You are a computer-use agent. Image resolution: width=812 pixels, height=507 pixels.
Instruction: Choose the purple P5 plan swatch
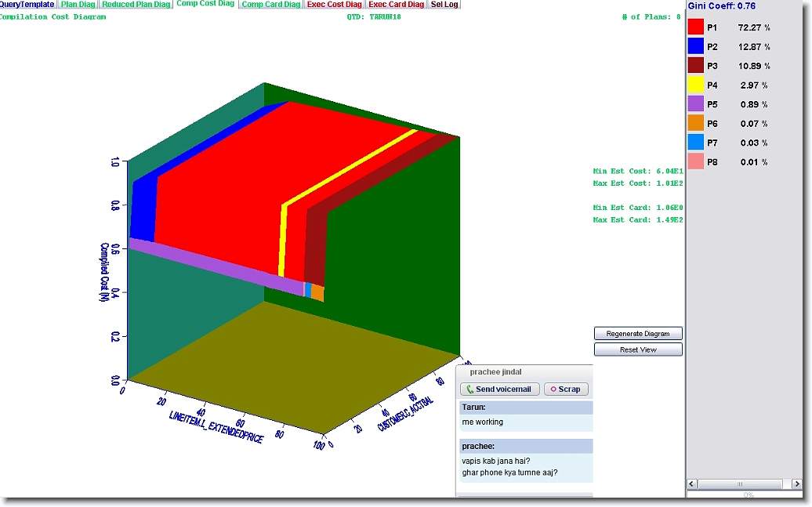click(x=695, y=104)
